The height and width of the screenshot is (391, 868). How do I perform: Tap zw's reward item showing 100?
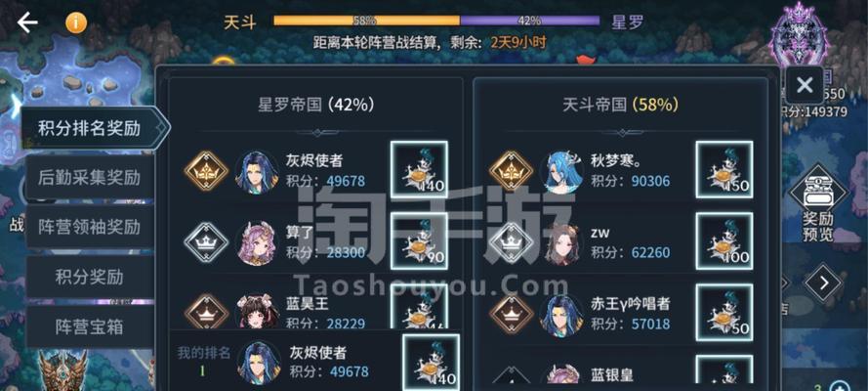coord(724,240)
